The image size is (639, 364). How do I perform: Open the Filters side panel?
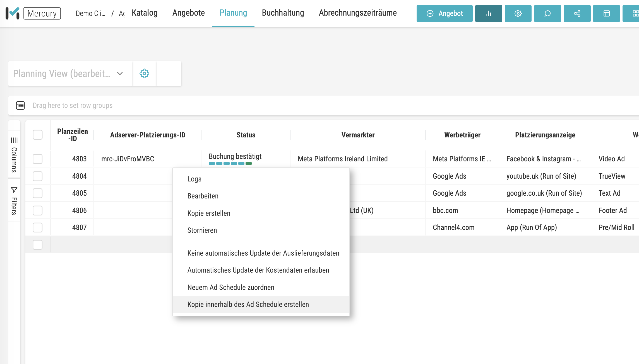click(x=14, y=201)
